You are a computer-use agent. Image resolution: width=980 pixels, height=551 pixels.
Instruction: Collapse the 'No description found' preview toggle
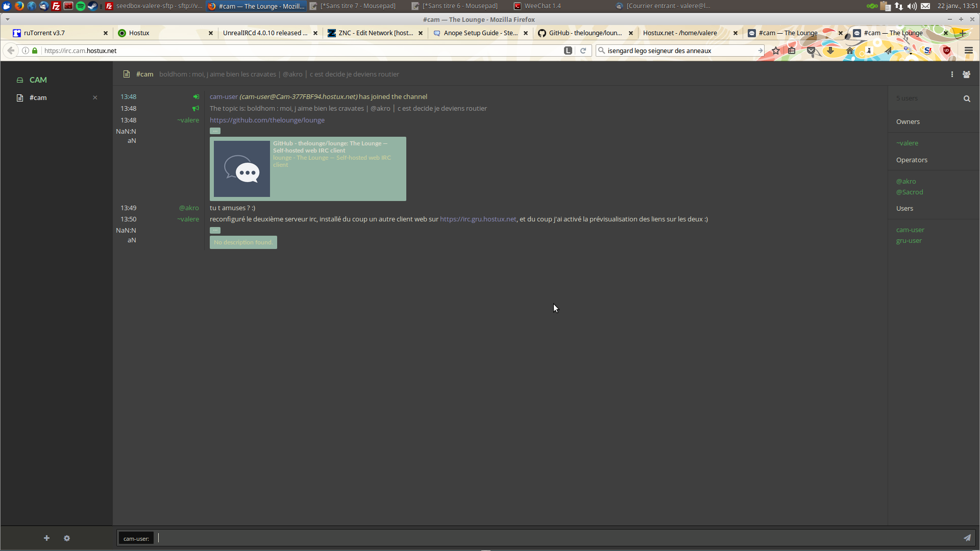[215, 230]
